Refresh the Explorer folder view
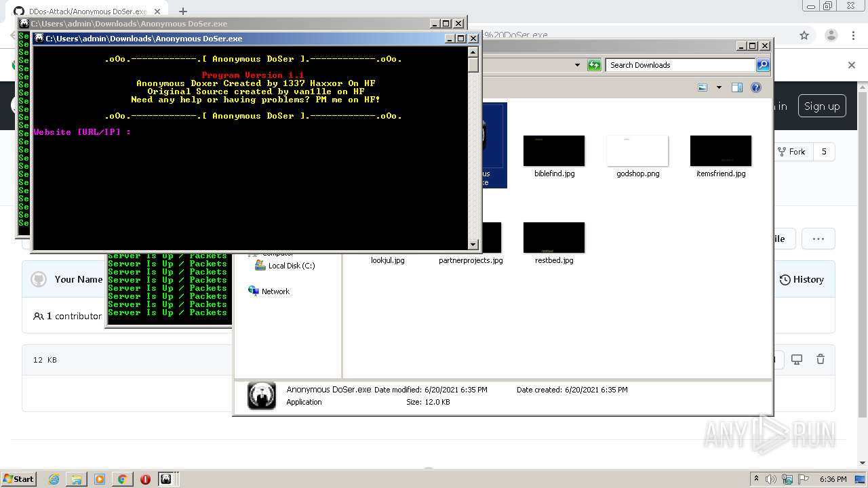The image size is (868, 488). tap(594, 65)
